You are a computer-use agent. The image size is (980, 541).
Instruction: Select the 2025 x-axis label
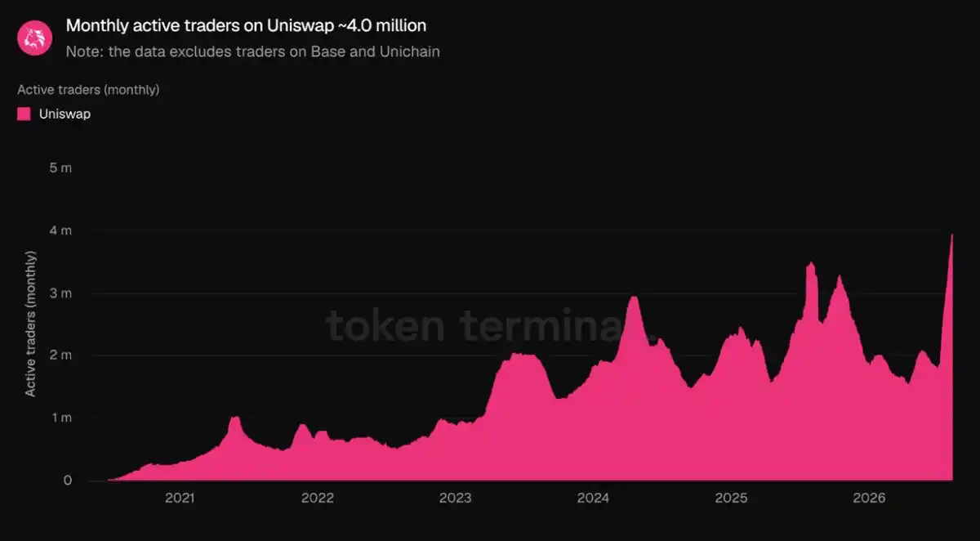pos(731,498)
